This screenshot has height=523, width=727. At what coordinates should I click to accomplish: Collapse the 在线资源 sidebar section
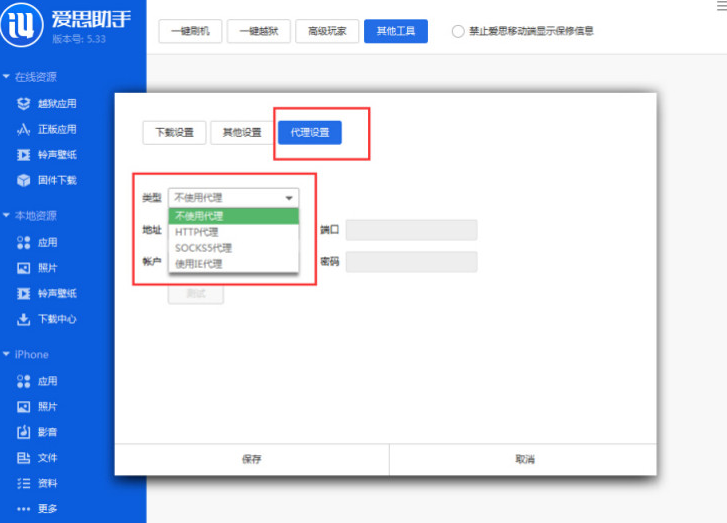8,77
